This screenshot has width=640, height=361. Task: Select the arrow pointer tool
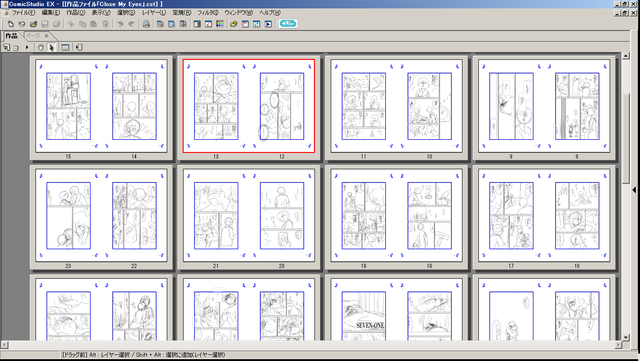click(51, 47)
